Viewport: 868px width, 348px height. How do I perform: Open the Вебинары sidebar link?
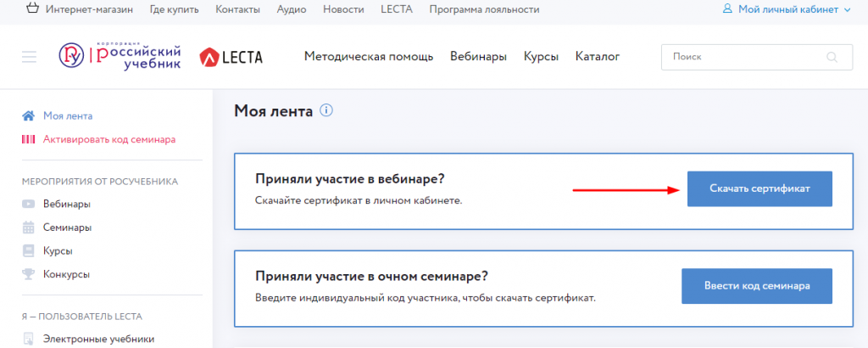pyautogui.click(x=67, y=204)
